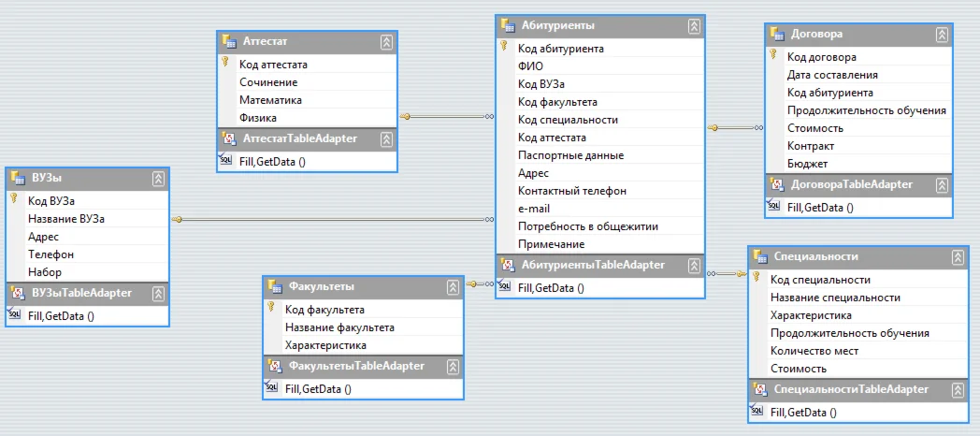The width and height of the screenshot is (980, 436).
Task: Click the table icon in Аттестат header
Action: [229, 42]
